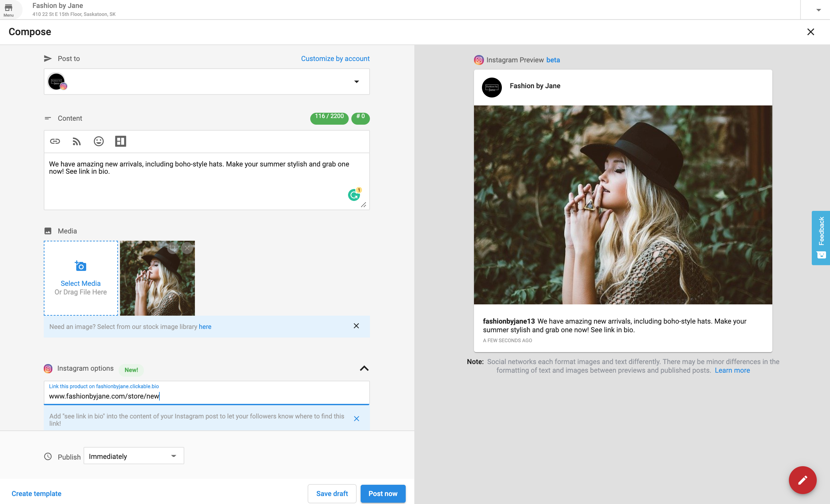Remove the uploaded image from Media
Image resolution: width=830 pixels, height=504 pixels.
[187, 248]
